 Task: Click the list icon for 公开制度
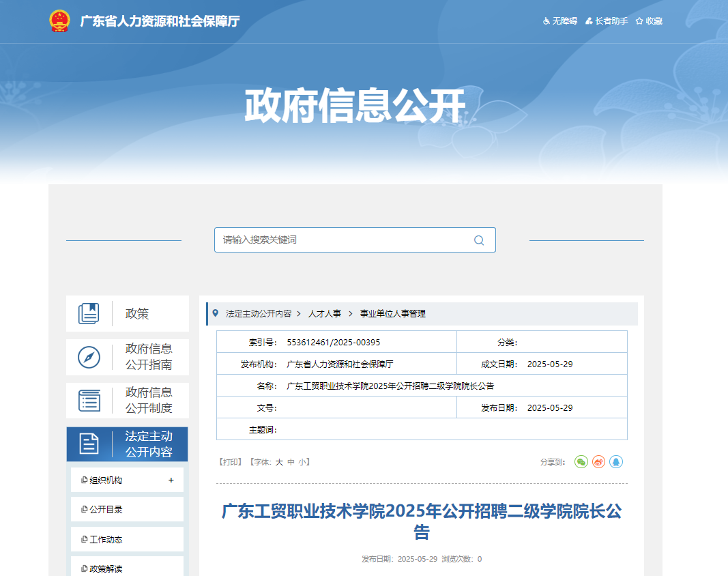click(89, 401)
